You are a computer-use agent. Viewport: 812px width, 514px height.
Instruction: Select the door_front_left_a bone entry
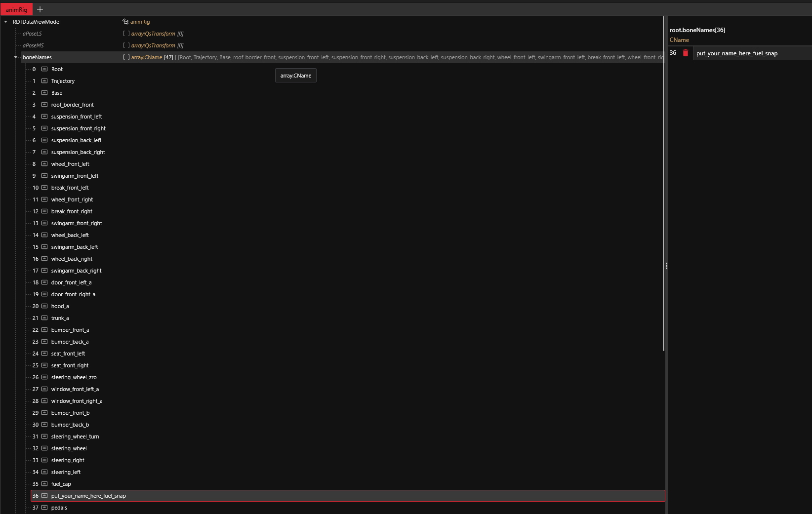pyautogui.click(x=71, y=282)
